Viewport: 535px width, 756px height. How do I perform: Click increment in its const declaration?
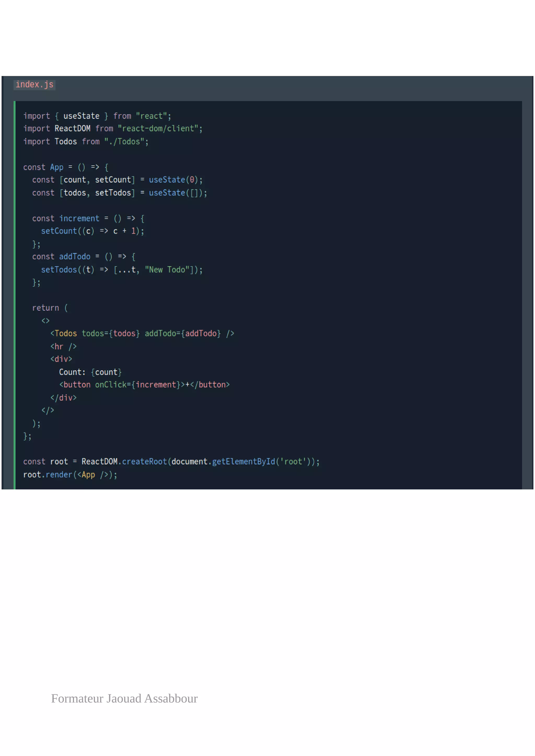tap(79, 219)
